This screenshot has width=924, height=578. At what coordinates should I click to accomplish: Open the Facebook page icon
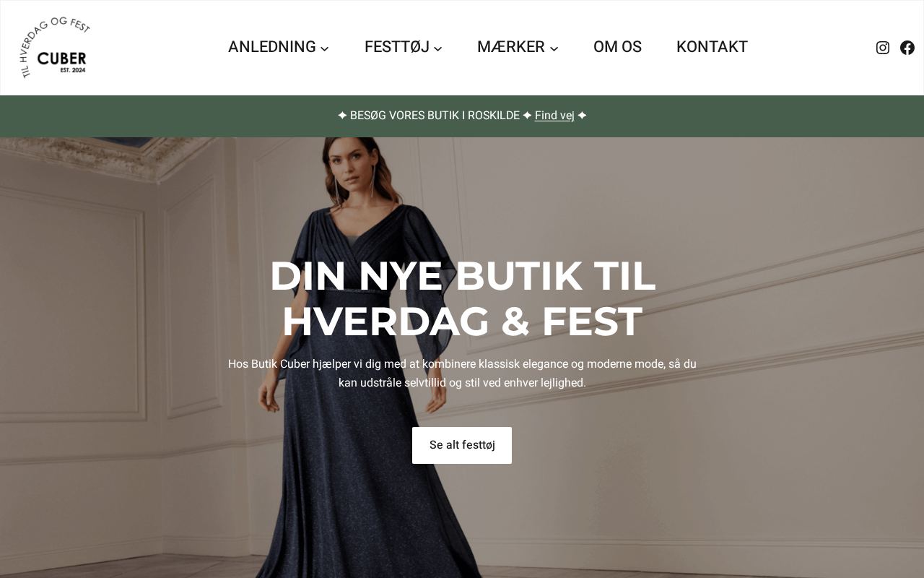(907, 48)
